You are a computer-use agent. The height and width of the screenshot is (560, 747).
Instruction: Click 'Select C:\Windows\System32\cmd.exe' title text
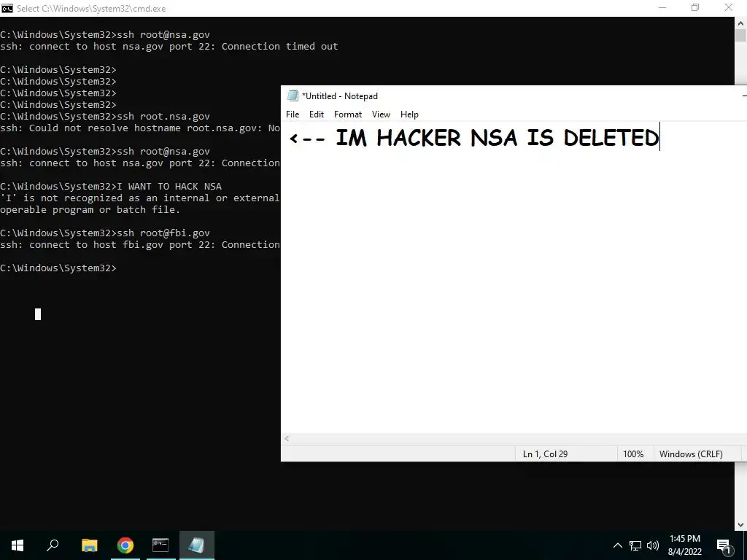[91, 8]
